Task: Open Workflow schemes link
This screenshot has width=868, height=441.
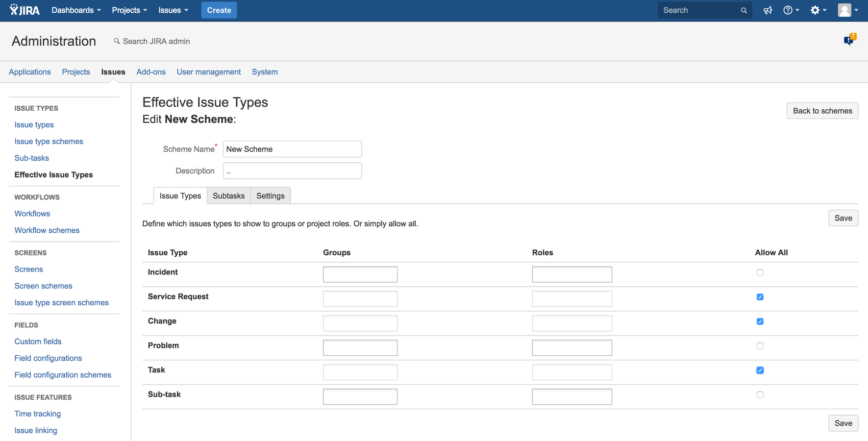Action: click(47, 230)
